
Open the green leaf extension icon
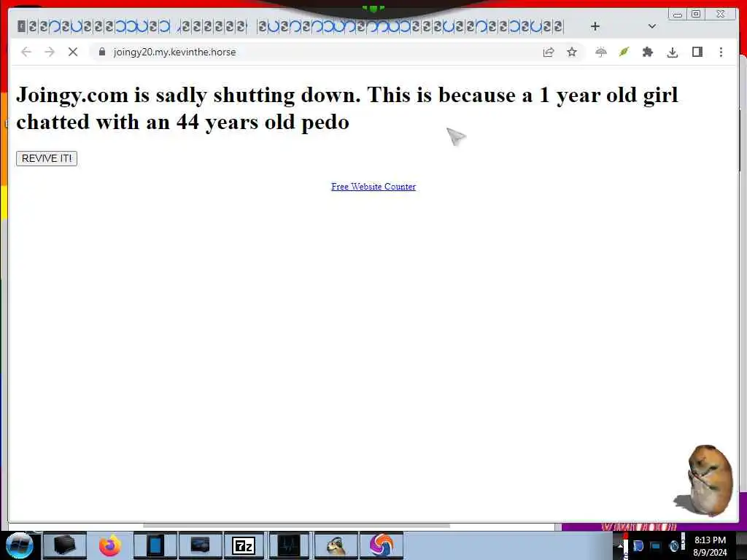coord(624,52)
